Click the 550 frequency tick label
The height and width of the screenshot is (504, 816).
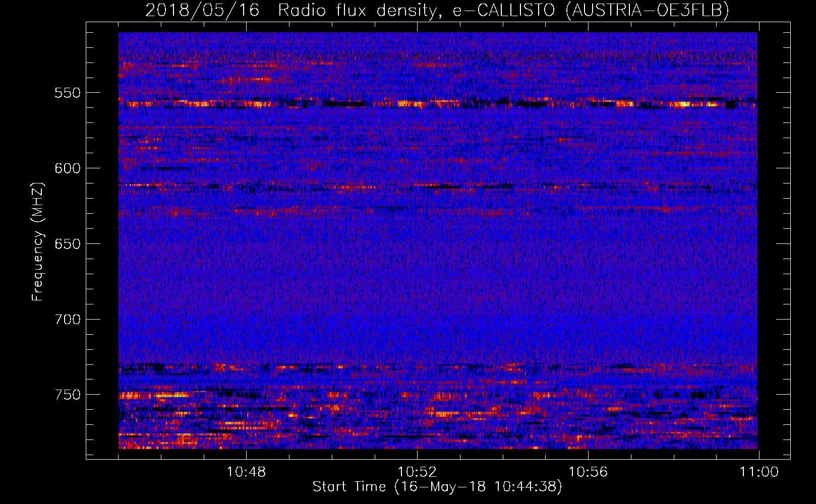click(x=68, y=93)
